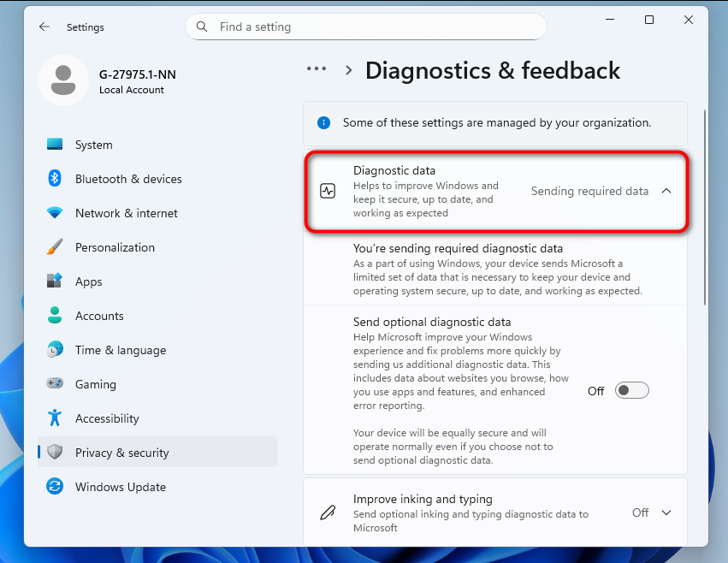The width and height of the screenshot is (728, 563).
Task: Click You're sending required diagnostic data
Action: (458, 248)
